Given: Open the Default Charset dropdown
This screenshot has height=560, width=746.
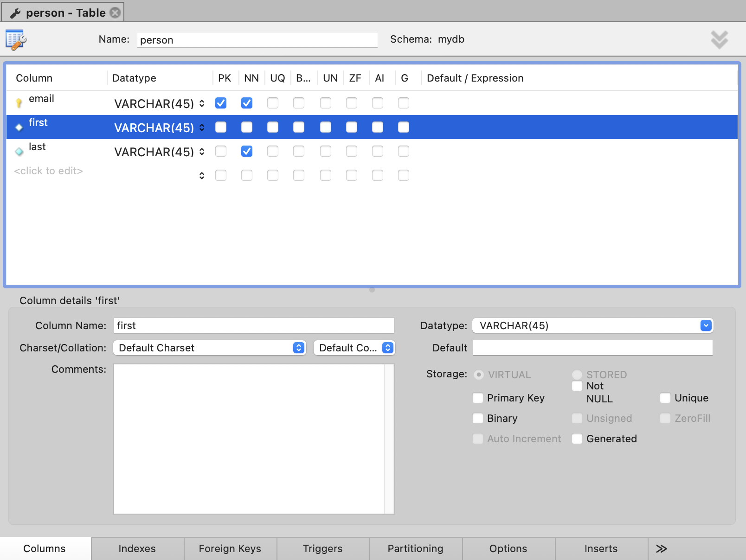Looking at the screenshot, I should tap(210, 348).
